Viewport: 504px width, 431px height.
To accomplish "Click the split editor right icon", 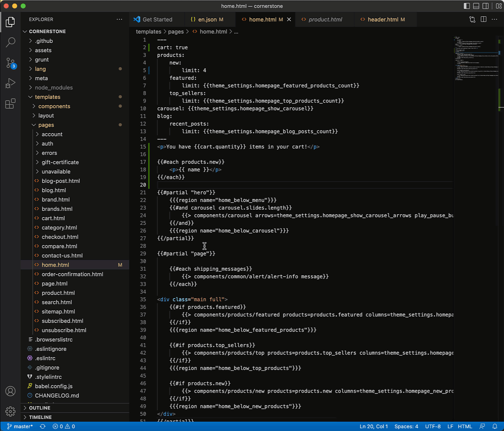I will [484, 19].
